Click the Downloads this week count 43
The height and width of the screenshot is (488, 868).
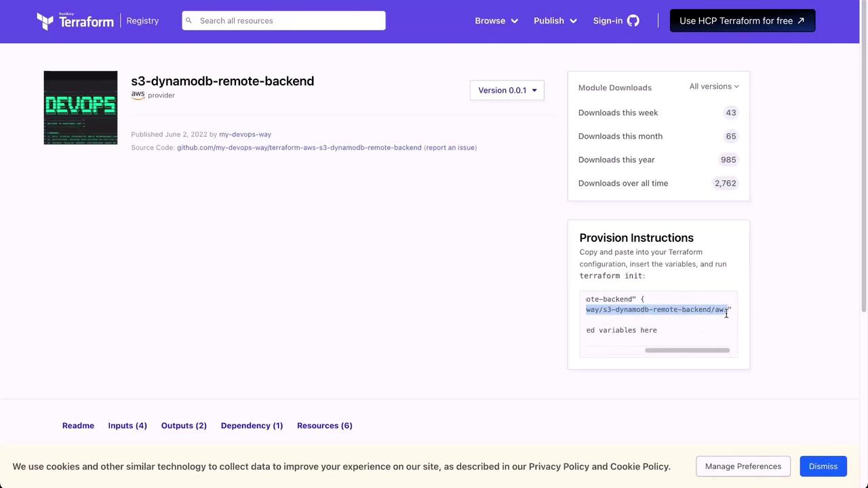[731, 113]
